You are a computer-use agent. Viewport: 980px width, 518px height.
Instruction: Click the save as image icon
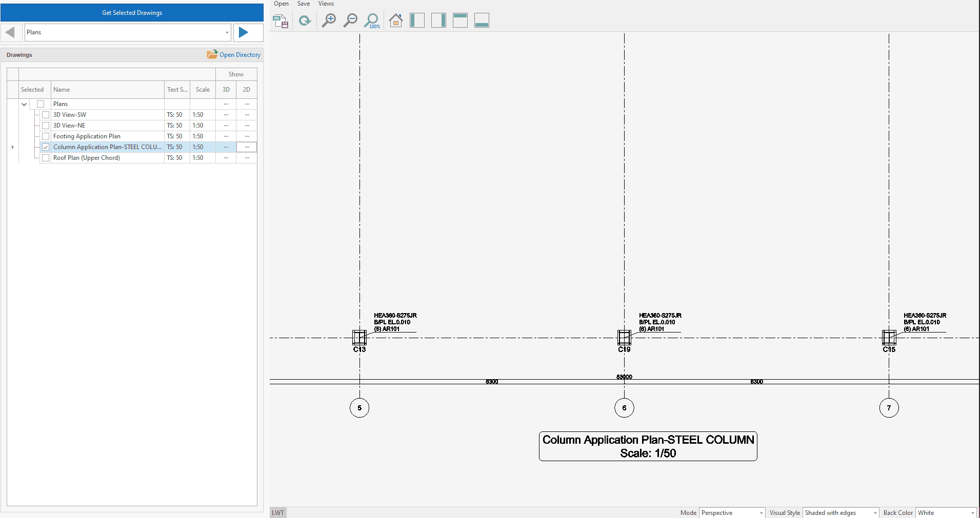[x=281, y=21]
